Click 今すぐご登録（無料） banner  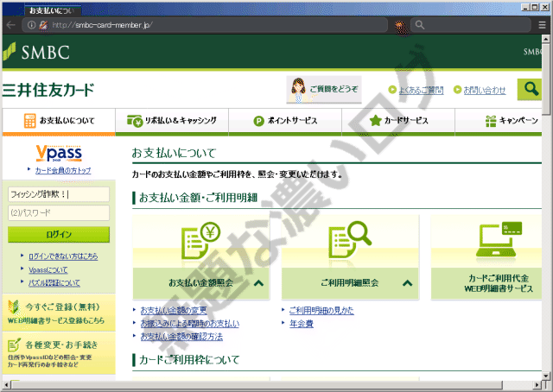[59, 313]
